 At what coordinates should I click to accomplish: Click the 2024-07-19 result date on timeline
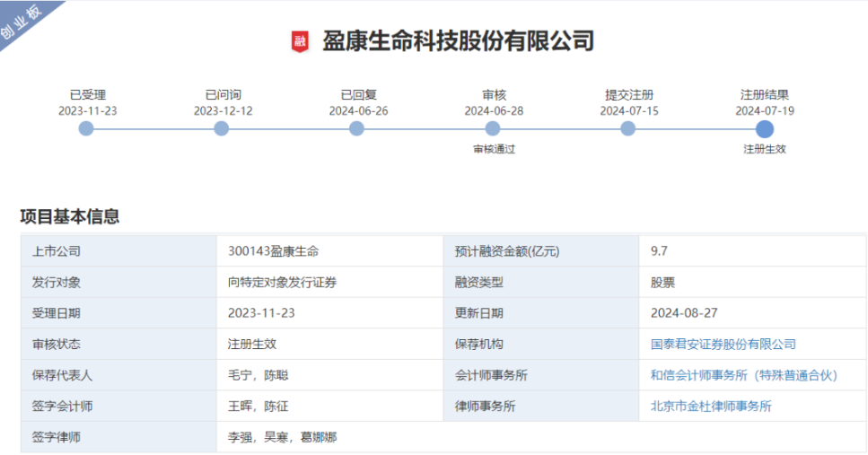(x=765, y=110)
